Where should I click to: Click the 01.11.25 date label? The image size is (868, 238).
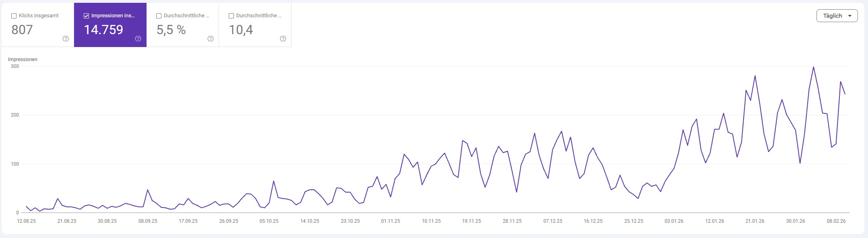point(391,221)
